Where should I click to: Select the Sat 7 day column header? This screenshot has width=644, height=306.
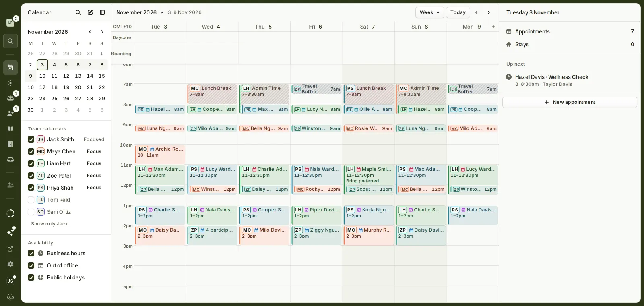point(368,27)
